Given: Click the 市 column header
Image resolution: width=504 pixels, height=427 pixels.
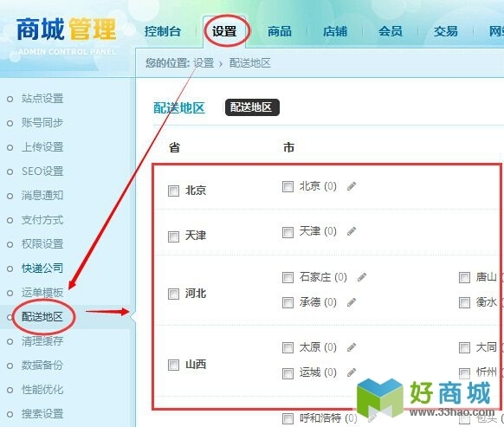Looking at the screenshot, I should click(288, 147).
